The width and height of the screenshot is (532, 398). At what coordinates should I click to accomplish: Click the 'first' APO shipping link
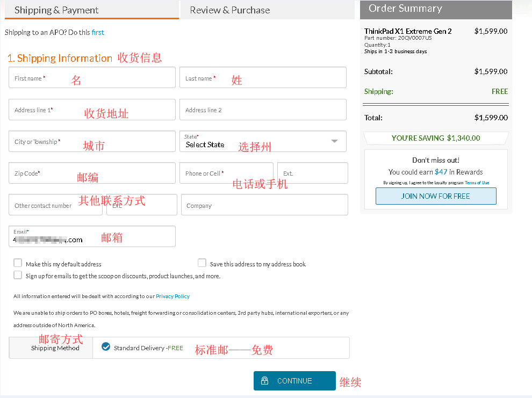[x=98, y=32]
